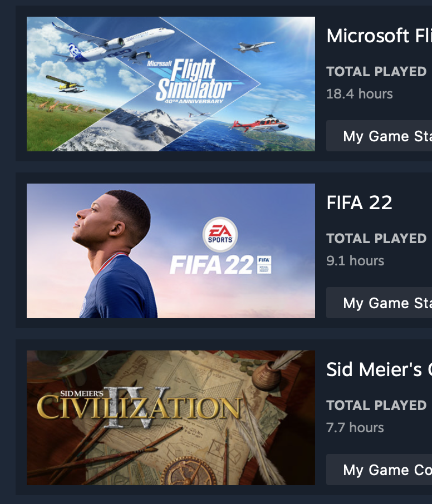Select the Microsoft Flight Simulator game title
432x504 pixels.
pos(379,36)
